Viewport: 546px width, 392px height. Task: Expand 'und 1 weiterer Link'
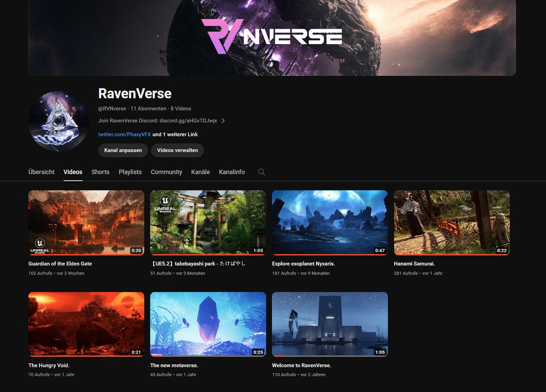(x=175, y=135)
